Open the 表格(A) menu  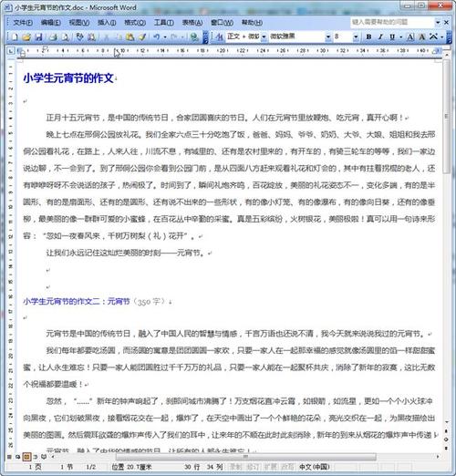click(192, 23)
